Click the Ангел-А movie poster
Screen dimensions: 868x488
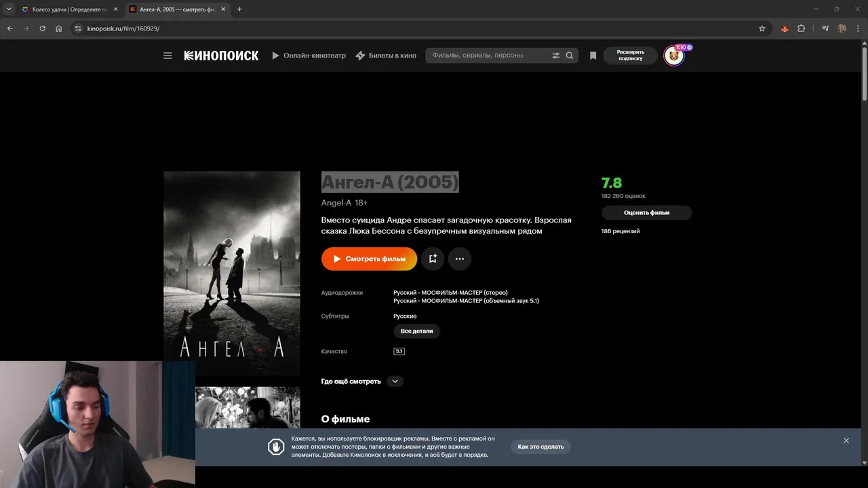(232, 273)
